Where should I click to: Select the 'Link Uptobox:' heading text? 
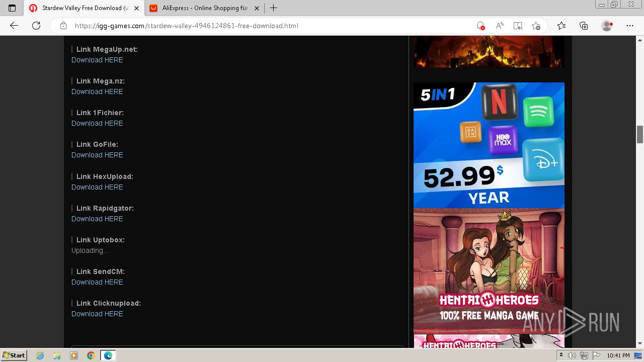[101, 240]
